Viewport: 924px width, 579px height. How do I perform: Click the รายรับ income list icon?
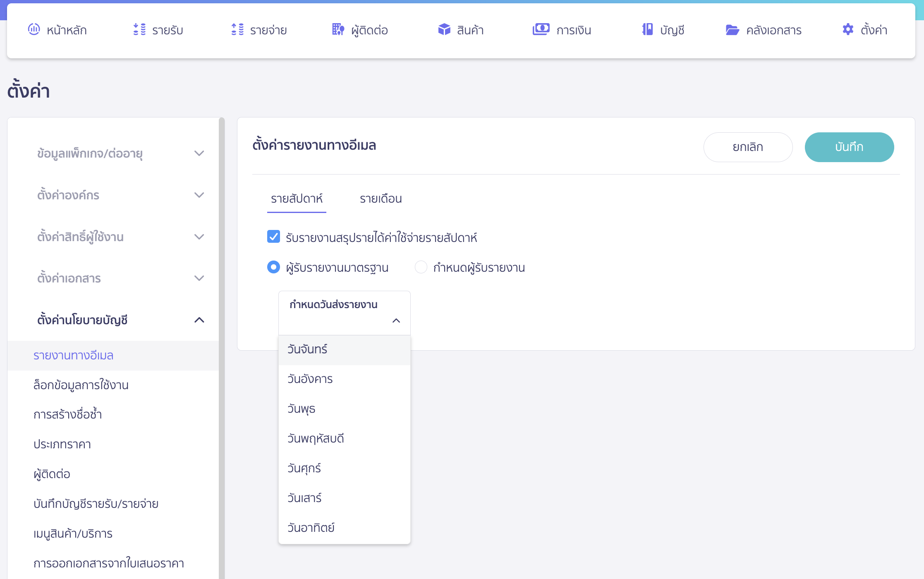tap(139, 29)
